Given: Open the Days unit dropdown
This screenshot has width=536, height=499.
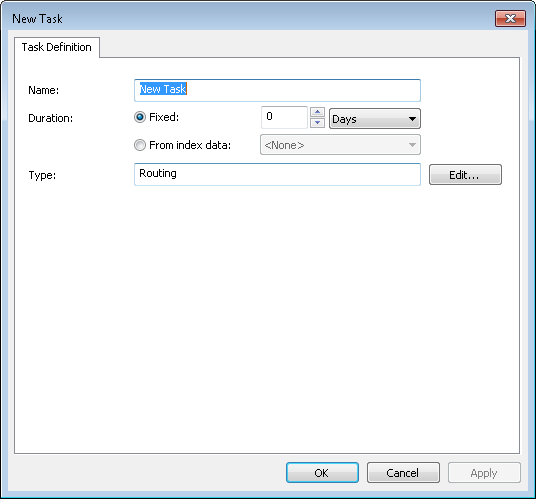Looking at the screenshot, I should click(x=375, y=119).
